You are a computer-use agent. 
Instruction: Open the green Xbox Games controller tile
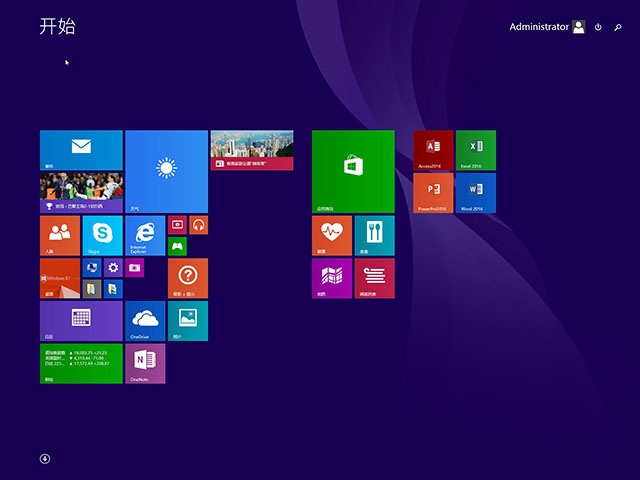pyautogui.click(x=177, y=246)
